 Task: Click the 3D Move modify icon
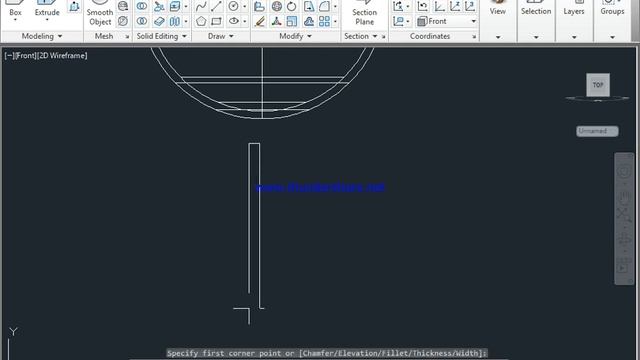(260, 6)
